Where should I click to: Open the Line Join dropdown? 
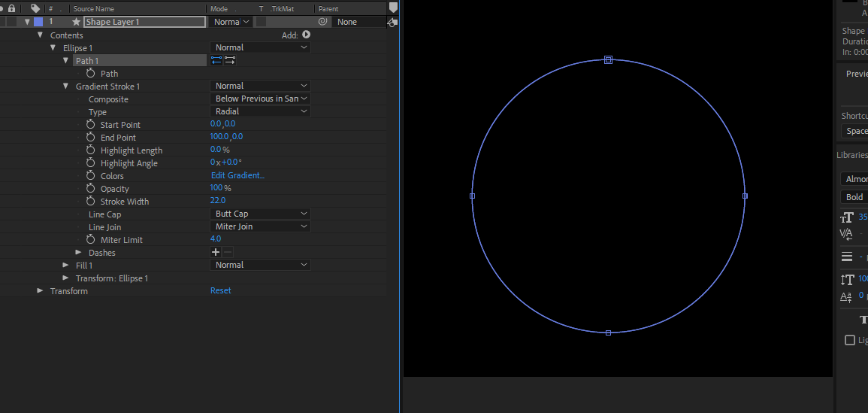click(x=260, y=226)
